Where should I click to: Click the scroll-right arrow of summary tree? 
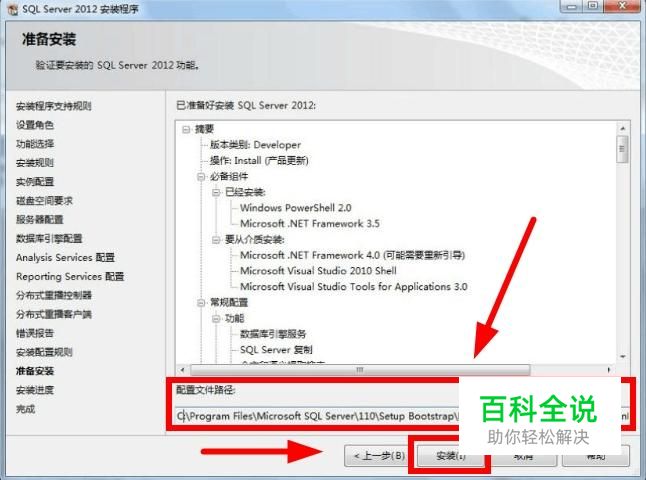pos(609,370)
